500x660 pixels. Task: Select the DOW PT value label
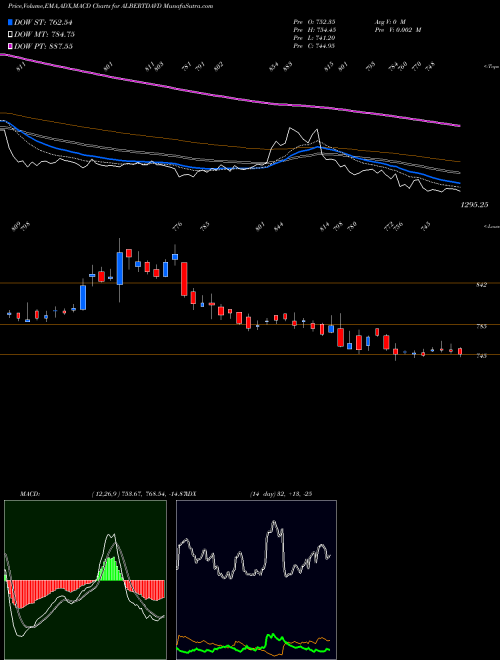click(44, 46)
